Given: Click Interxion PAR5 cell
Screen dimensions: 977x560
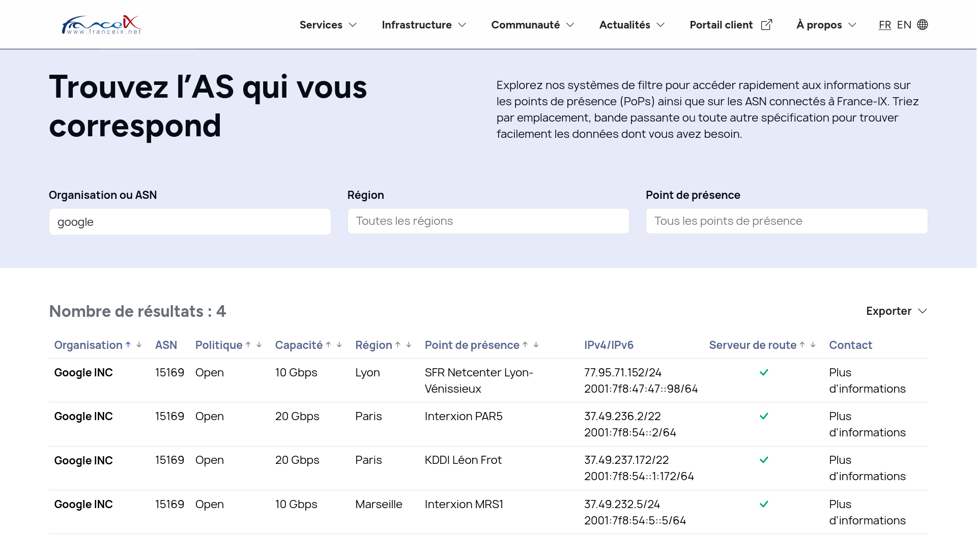Looking at the screenshot, I should click(464, 416).
